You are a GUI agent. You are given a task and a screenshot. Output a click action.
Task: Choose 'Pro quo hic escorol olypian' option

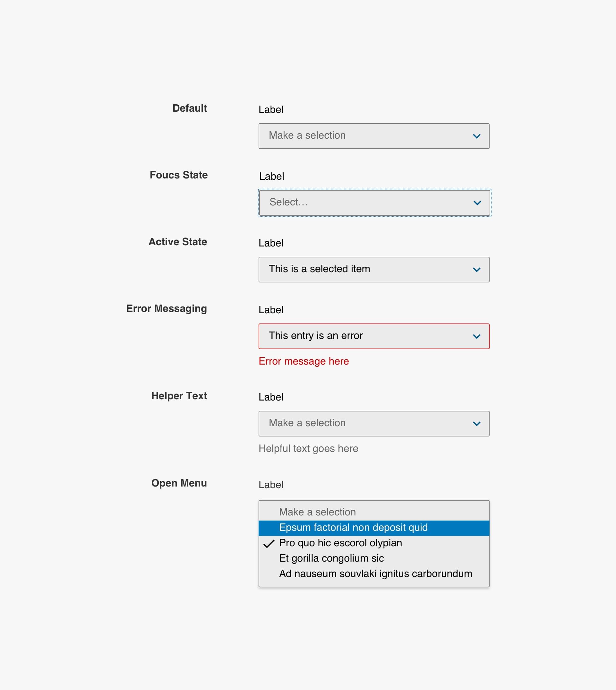[x=340, y=543]
